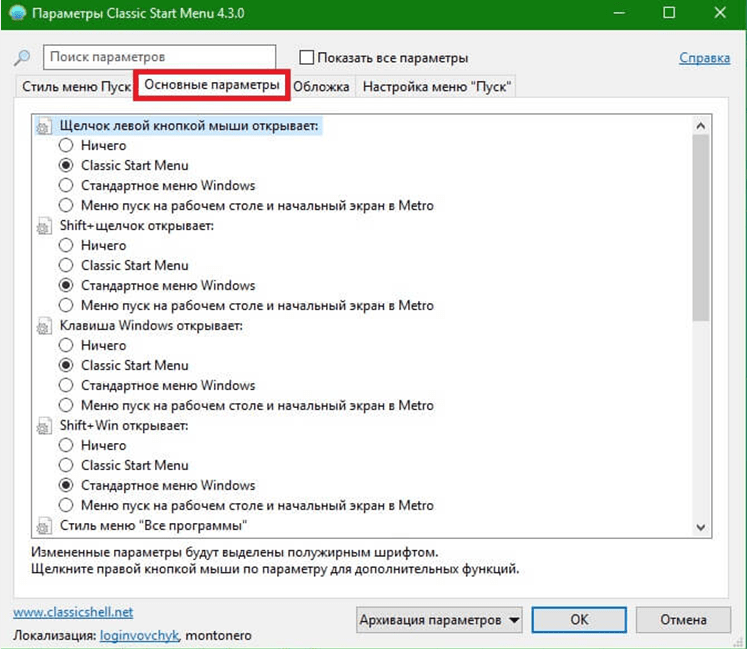The image size is (747, 649).
Task: Click the setting icon beside 'Клавиша Windows открывает'
Action: tap(43, 326)
